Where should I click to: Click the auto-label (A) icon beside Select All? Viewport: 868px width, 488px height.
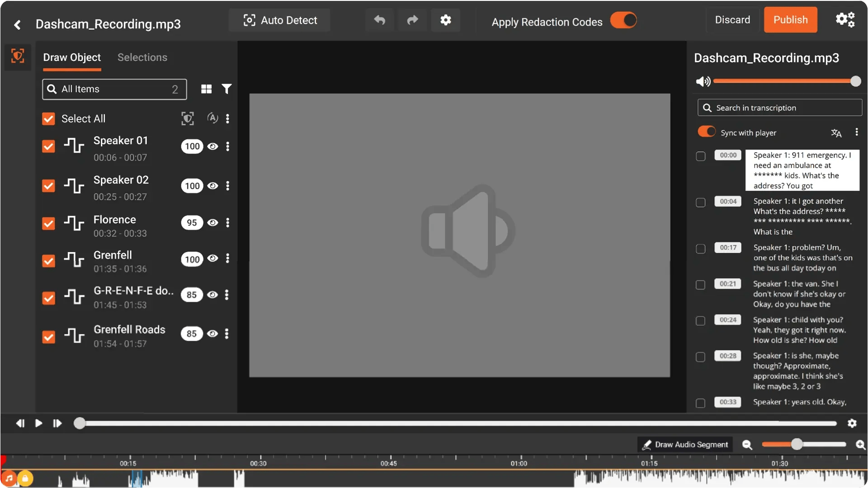(212, 118)
